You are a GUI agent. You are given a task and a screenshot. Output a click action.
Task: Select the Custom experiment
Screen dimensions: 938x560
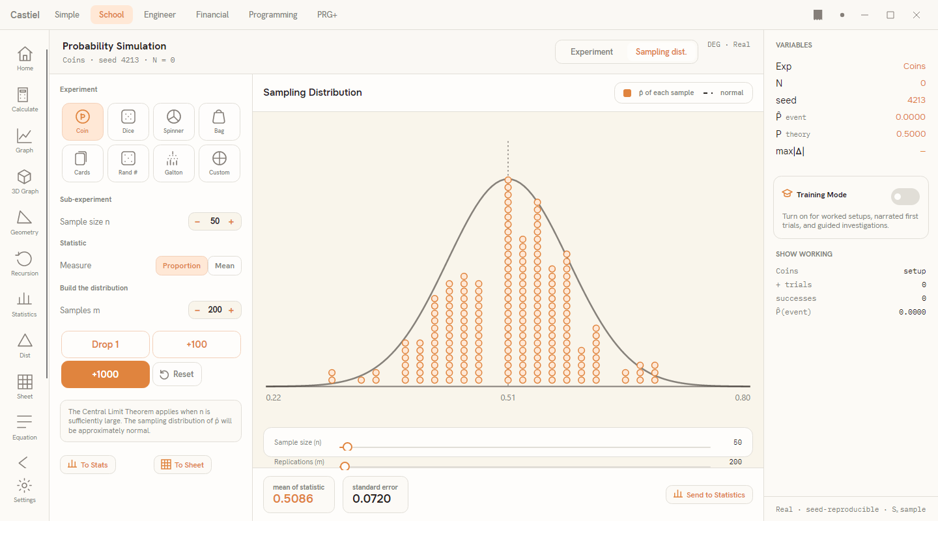220,163
